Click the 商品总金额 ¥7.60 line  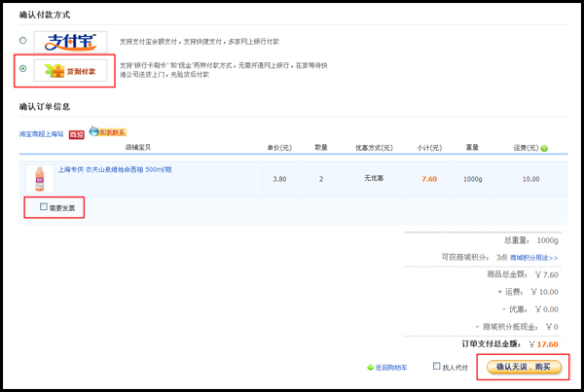(x=523, y=274)
